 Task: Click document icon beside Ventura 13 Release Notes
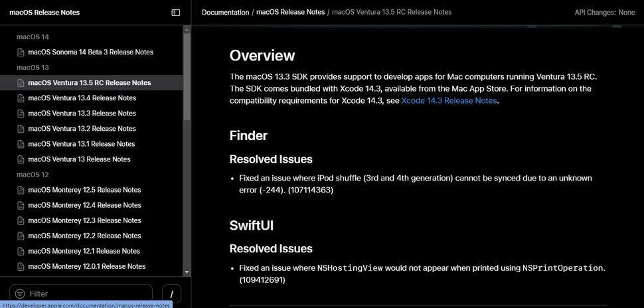click(21, 159)
